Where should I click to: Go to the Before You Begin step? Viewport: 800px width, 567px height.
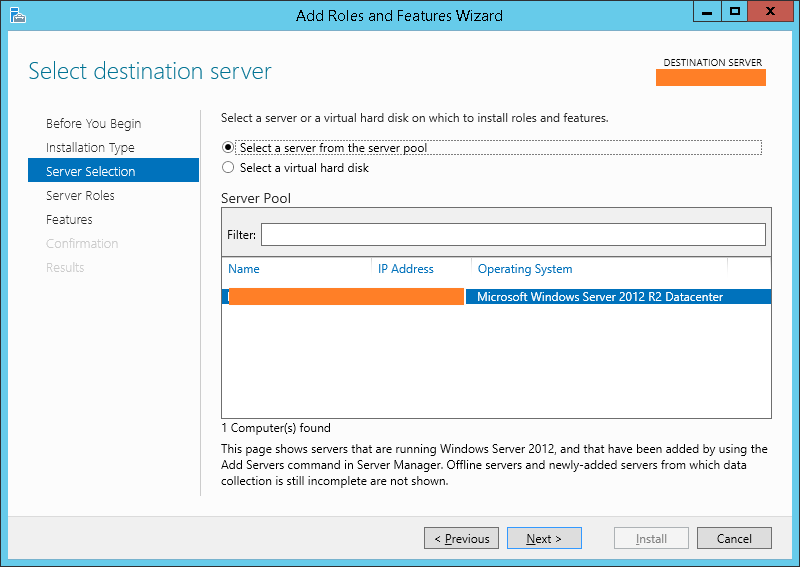coord(93,124)
